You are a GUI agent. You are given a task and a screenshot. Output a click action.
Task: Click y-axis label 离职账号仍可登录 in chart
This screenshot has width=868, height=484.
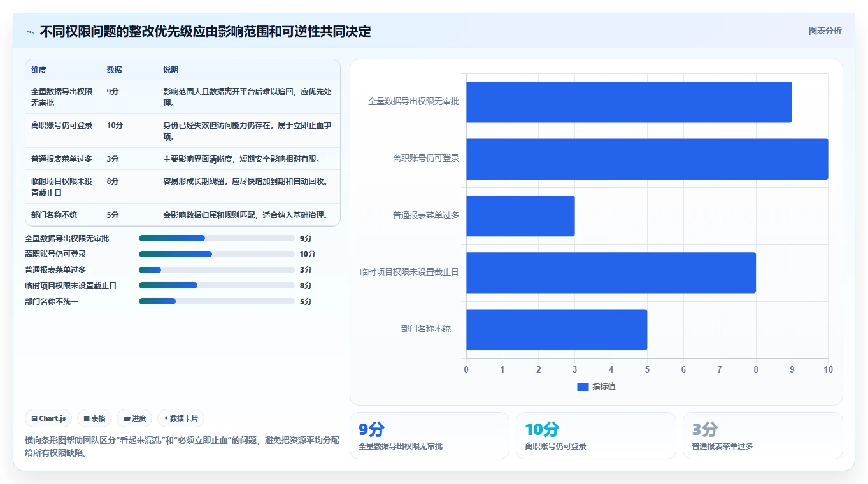point(426,159)
